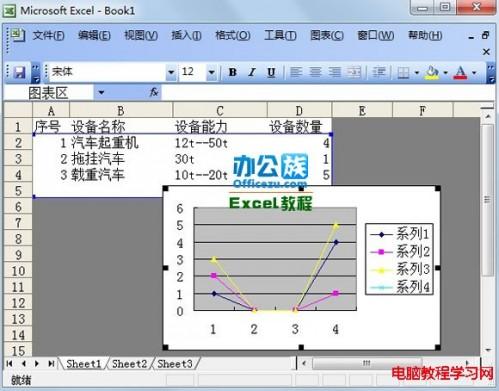Viewport: 499px width, 391px height.
Task: Click the Borders icon
Action: tap(403, 72)
